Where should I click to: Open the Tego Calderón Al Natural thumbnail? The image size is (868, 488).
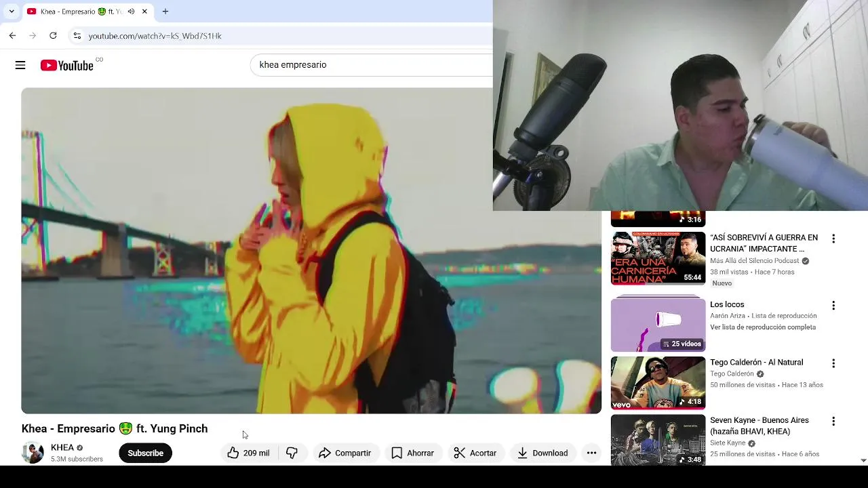coord(658,383)
